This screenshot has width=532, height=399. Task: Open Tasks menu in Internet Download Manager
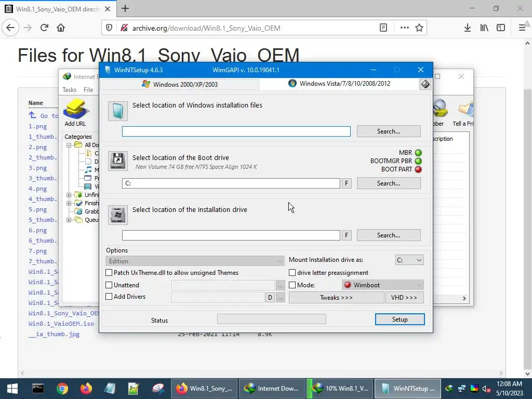coord(69,89)
